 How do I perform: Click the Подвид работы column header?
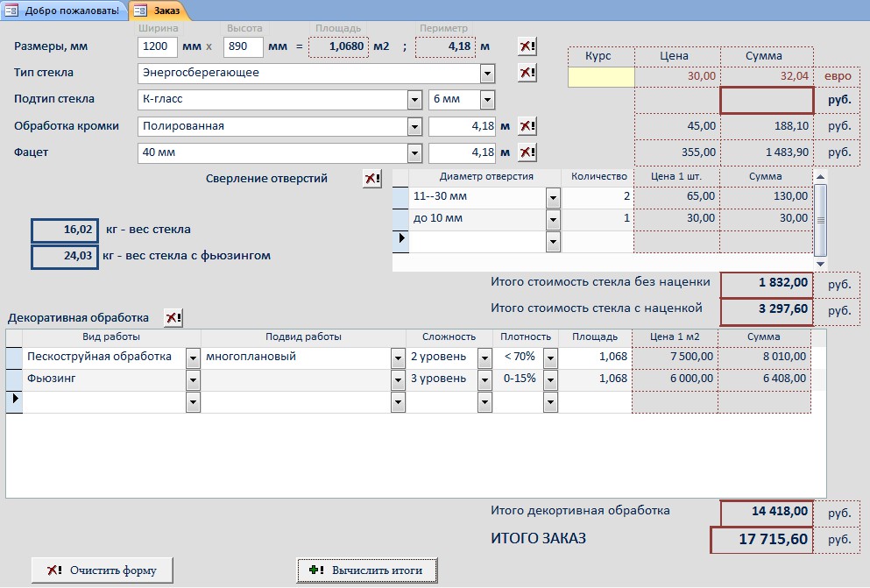303,337
